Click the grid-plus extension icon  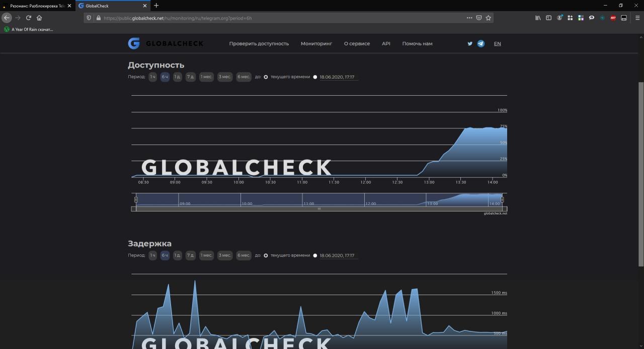(570, 18)
